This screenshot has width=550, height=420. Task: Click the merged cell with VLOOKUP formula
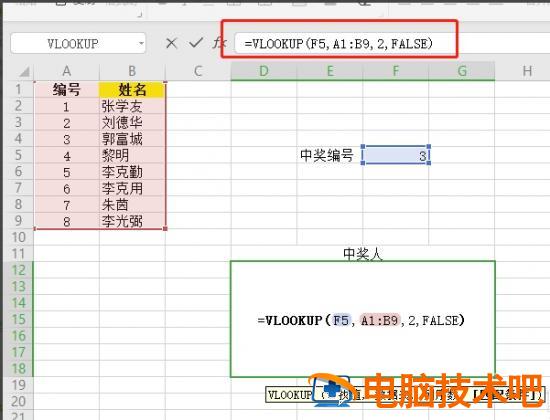click(363, 319)
